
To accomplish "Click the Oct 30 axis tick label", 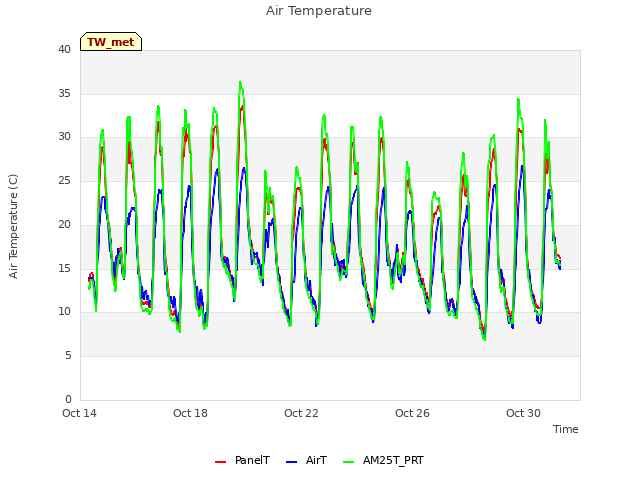I will click(x=523, y=413).
